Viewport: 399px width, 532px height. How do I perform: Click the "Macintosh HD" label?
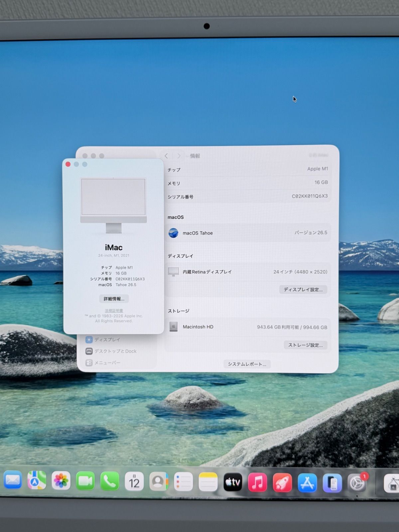click(x=198, y=327)
